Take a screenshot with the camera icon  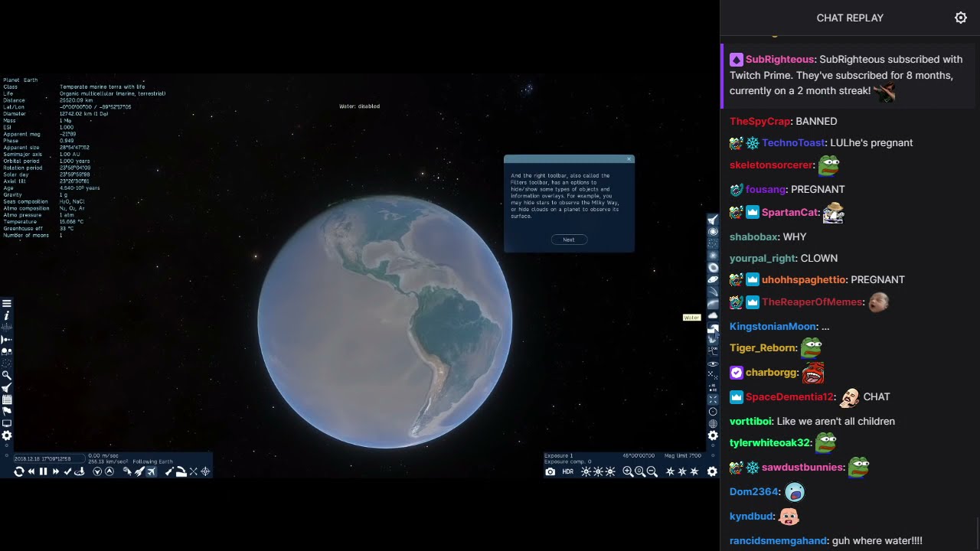550,471
